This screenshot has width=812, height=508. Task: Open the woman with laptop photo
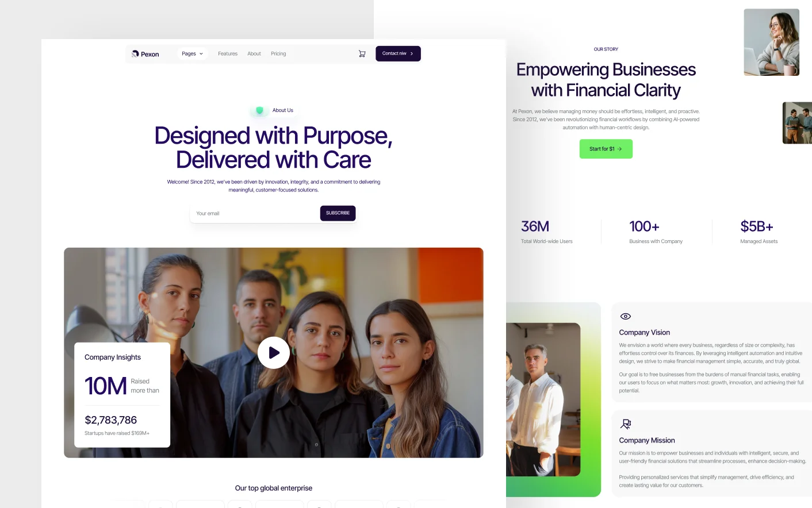[772, 42]
